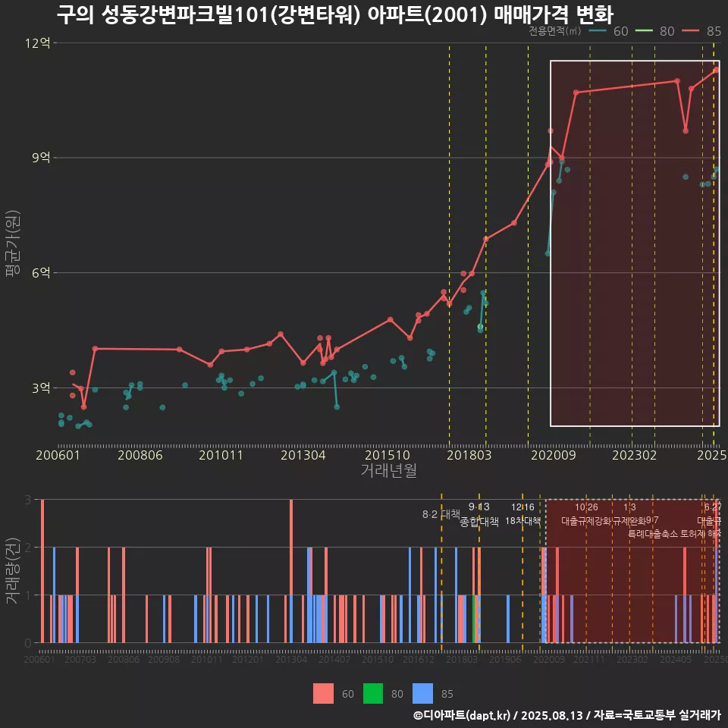728x728 pixels.
Task: Click the highest red data point near 12억
Action: [717, 70]
